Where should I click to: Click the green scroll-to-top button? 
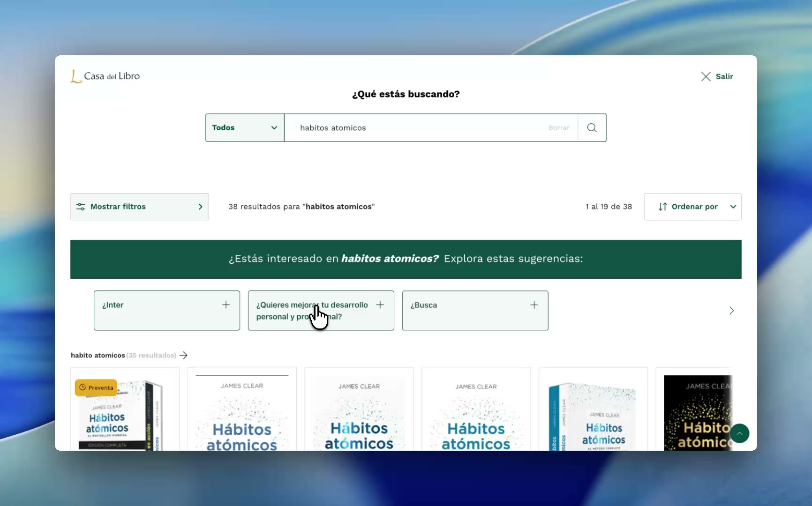pyautogui.click(x=739, y=433)
